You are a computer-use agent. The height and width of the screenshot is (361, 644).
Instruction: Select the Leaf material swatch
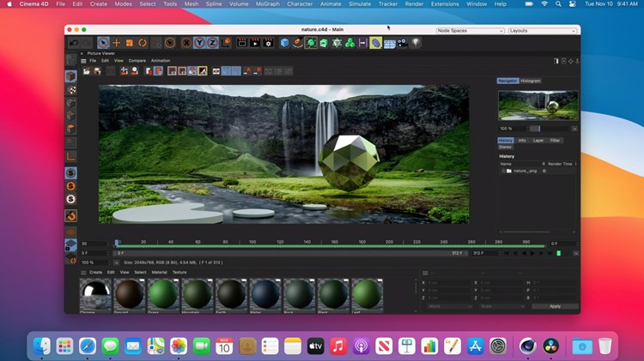click(x=368, y=295)
